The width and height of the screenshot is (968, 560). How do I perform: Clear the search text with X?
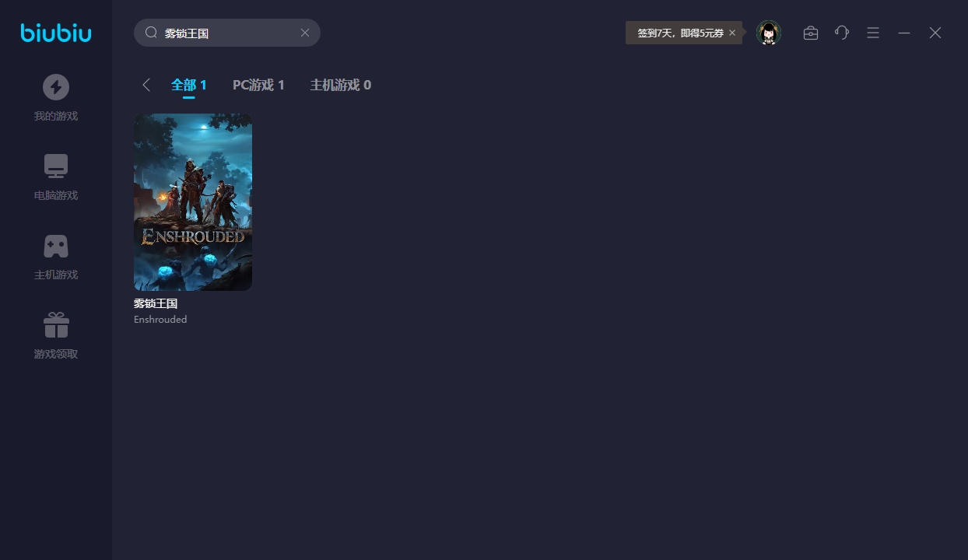[x=305, y=33]
